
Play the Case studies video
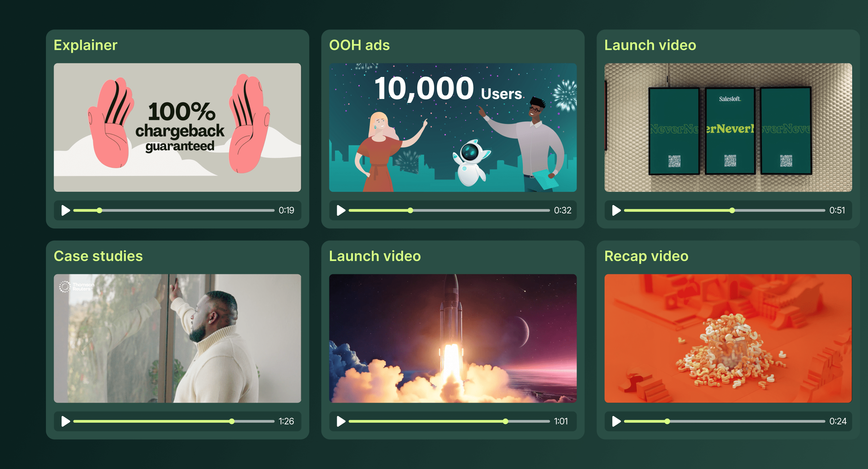click(65, 421)
